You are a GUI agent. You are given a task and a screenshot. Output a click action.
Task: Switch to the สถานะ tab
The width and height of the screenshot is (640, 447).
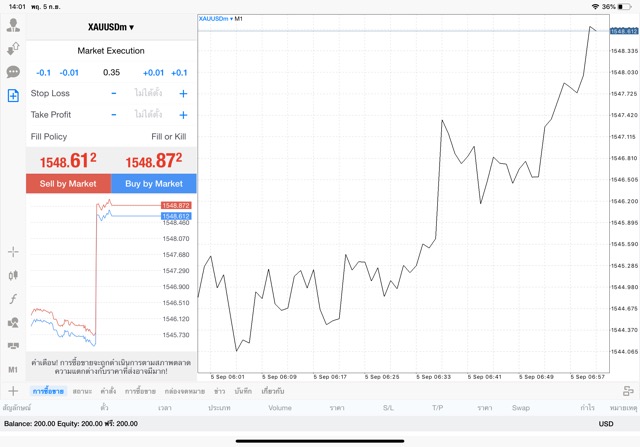(x=83, y=390)
